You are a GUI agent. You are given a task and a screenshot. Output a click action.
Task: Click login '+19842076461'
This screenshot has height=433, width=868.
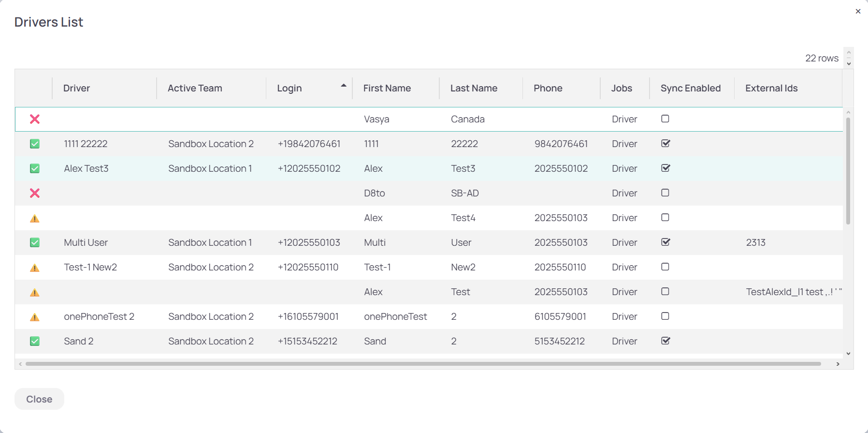tap(309, 144)
